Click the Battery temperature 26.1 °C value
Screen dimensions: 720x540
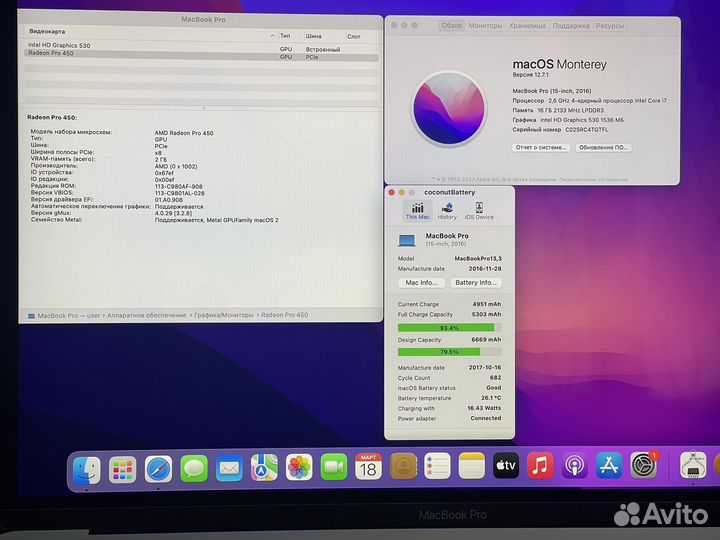coord(491,398)
